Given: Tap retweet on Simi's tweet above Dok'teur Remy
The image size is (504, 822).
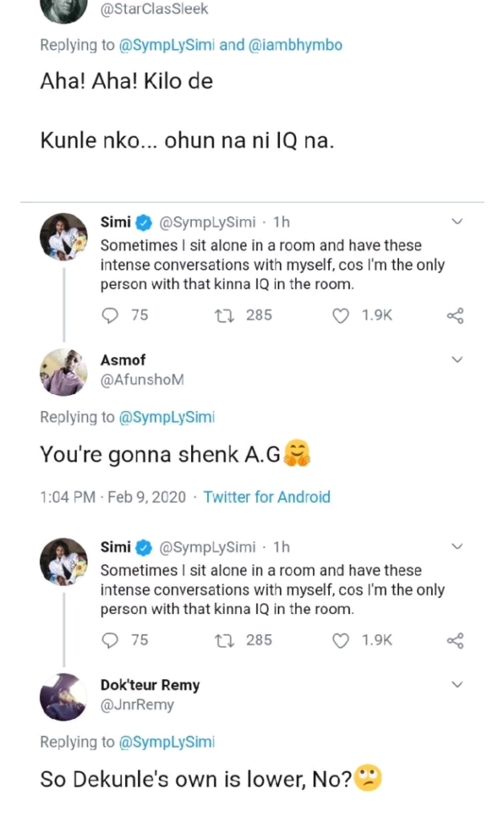Looking at the screenshot, I should coord(226,641).
